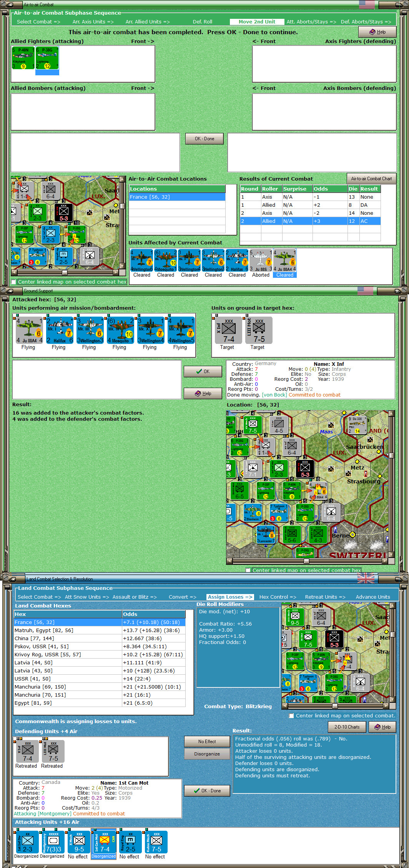Select disorganized 1st Inf Div 2-3 attacker
This screenshot has height=868, width=409.
(27, 842)
